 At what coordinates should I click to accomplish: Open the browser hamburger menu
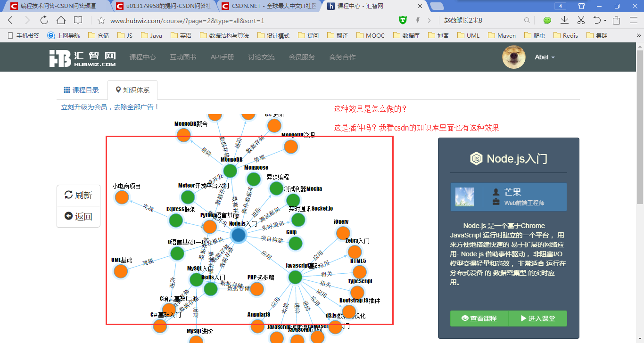pos(634,20)
